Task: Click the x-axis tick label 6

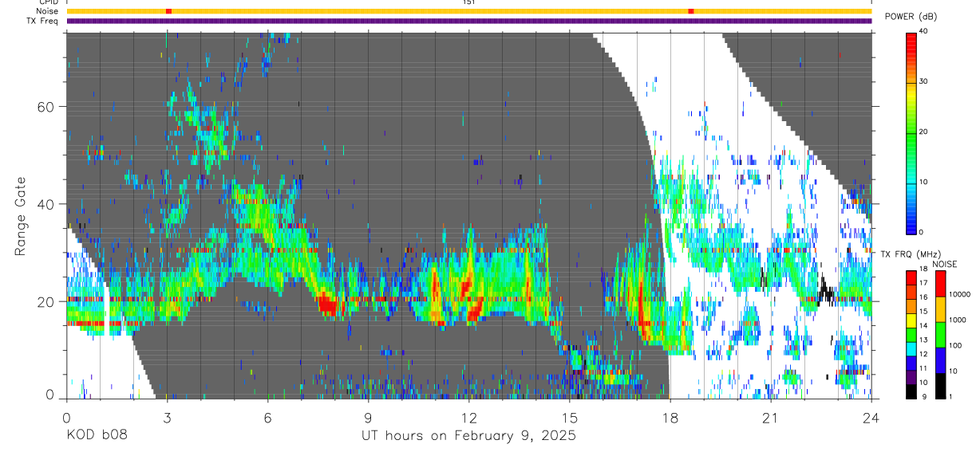Action: coord(267,418)
